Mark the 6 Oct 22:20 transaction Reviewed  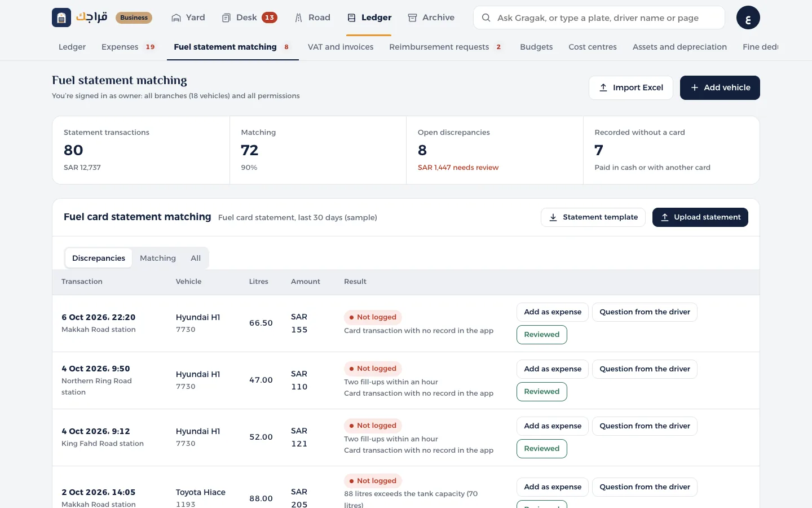click(542, 335)
